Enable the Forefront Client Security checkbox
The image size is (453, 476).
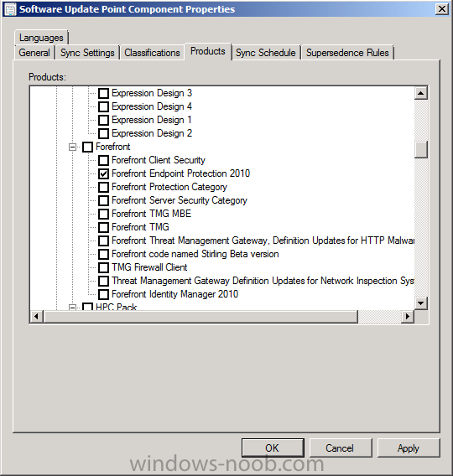coord(104,160)
